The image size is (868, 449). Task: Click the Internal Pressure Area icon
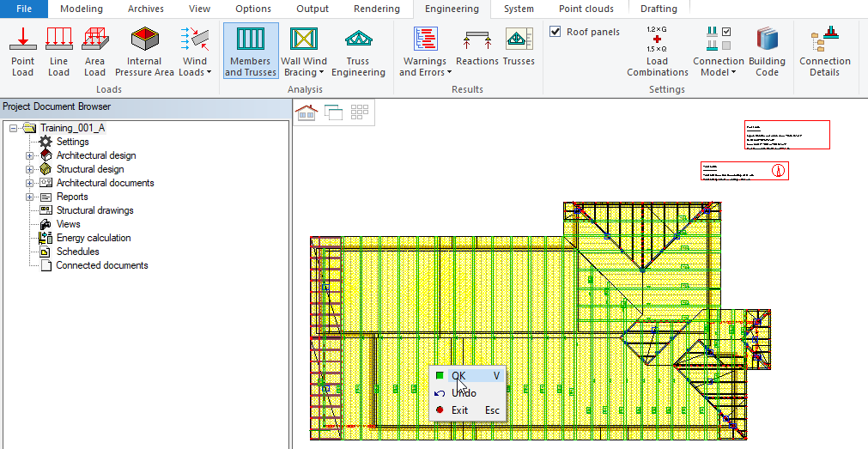[x=144, y=40]
